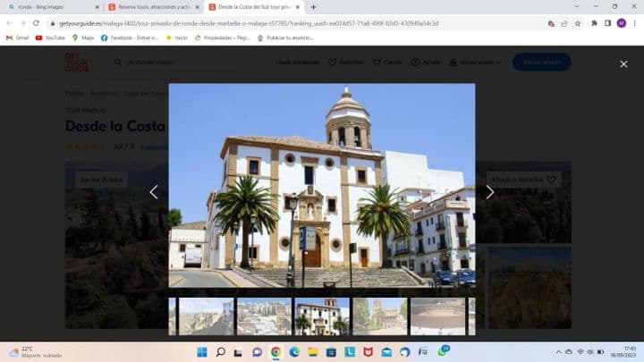This screenshot has height=362, width=644.
Task: Go forward in browser history
Action: point(22,23)
